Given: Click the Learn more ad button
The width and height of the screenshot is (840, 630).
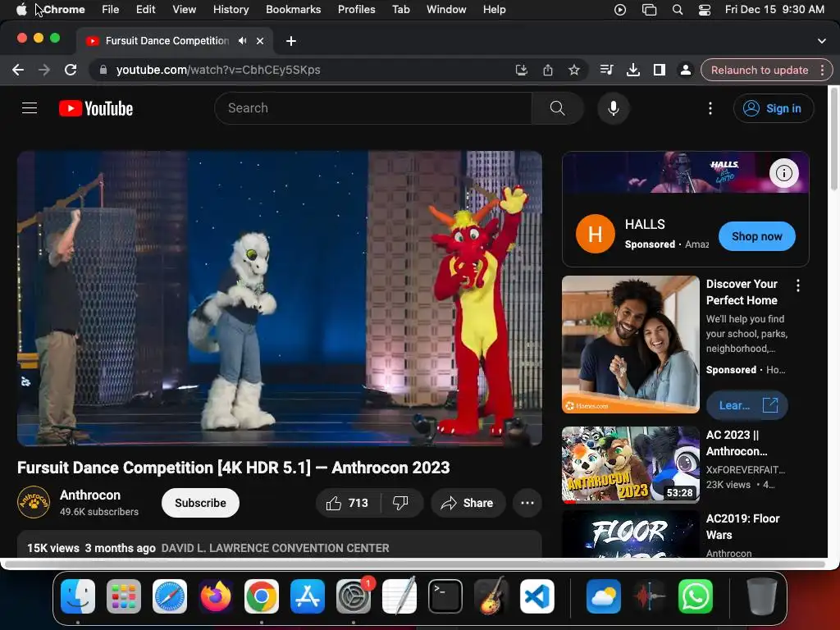Looking at the screenshot, I should (746, 405).
